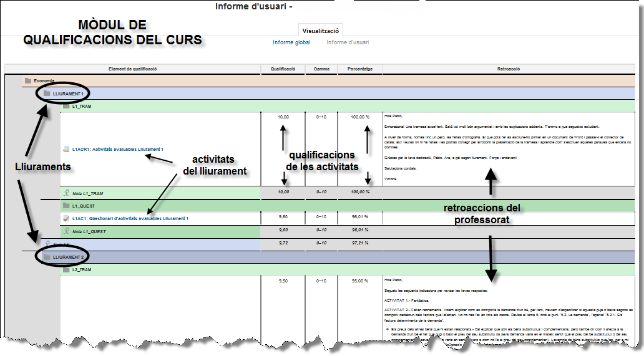The width and height of the screenshot is (644, 356).
Task: Click the Economia folder icon
Action: (x=27, y=80)
